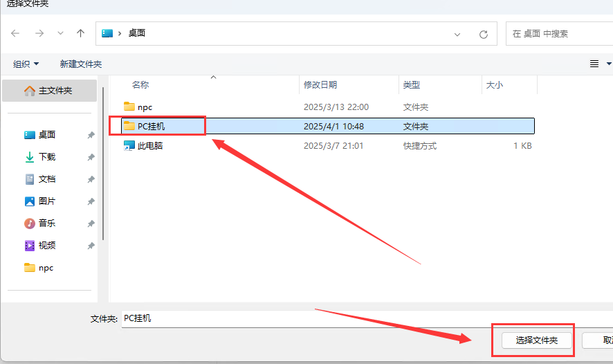This screenshot has width=613, height=364.
Task: Open Videos (视频) in sidebar
Action: point(46,246)
